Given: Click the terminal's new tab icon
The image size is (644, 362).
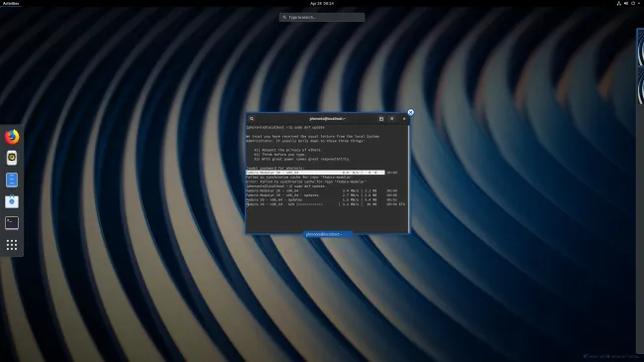Looking at the screenshot, I should pyautogui.click(x=381, y=119).
